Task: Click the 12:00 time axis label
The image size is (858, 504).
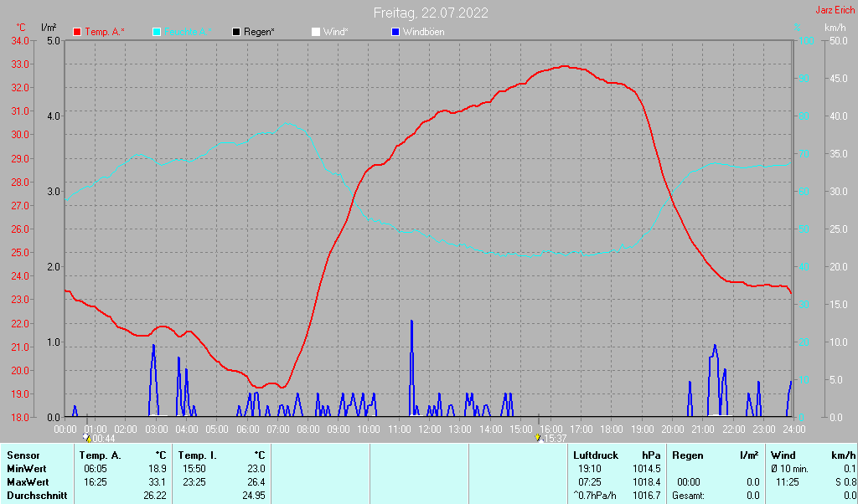Action: coord(429,429)
